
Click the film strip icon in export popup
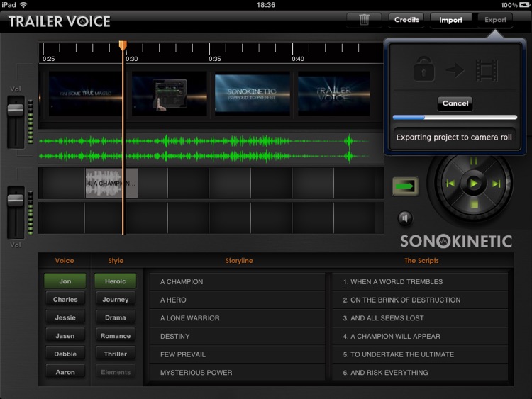tap(486, 70)
